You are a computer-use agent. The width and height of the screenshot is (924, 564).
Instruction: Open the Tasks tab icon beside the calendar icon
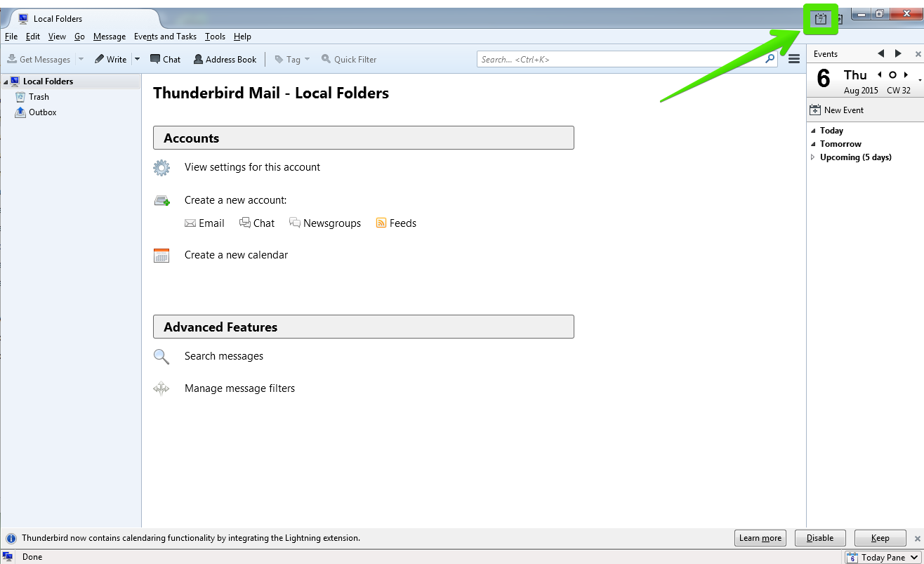[839, 19]
